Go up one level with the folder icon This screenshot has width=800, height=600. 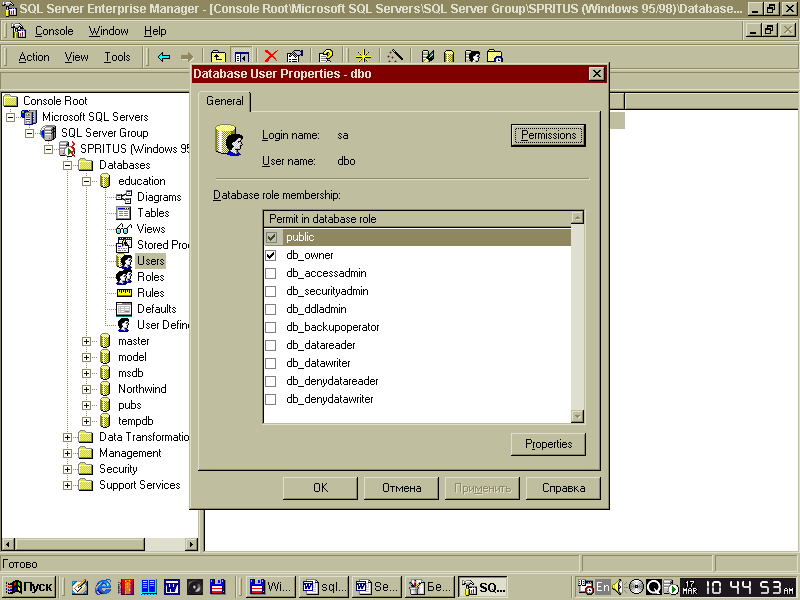[218, 57]
